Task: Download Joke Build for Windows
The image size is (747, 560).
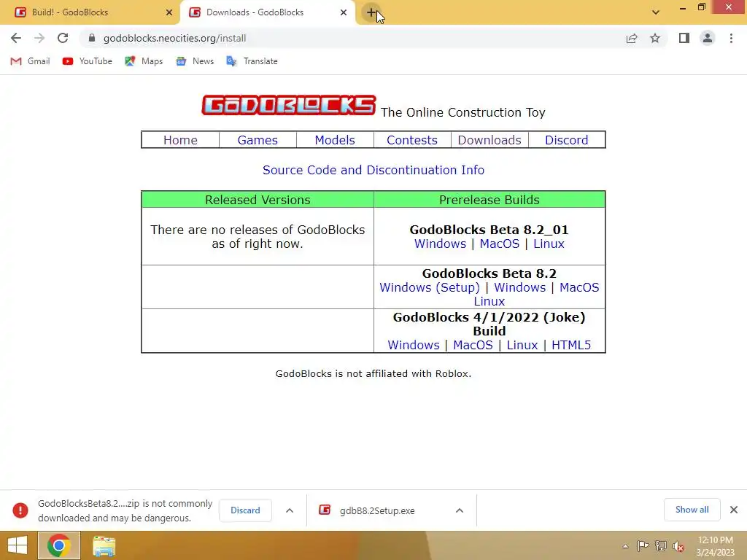Action: pyautogui.click(x=414, y=345)
